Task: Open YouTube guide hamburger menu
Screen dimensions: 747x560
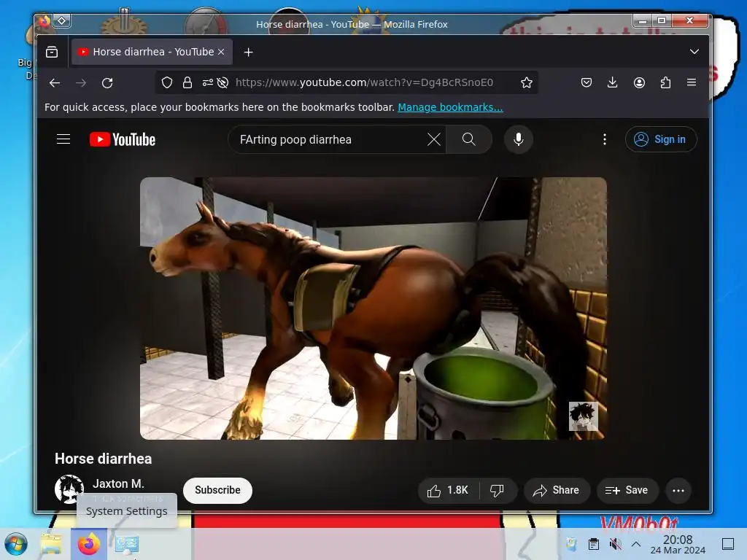Action: click(x=63, y=139)
